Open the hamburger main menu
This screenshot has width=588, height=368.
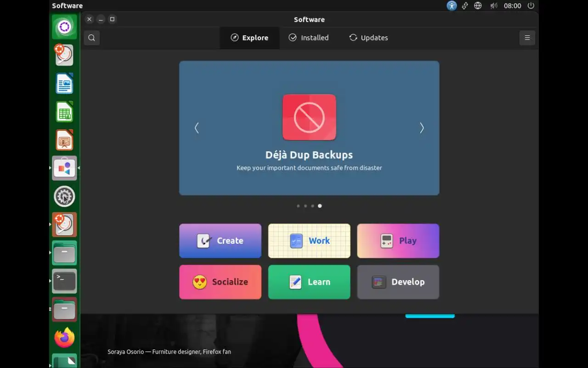tap(527, 38)
